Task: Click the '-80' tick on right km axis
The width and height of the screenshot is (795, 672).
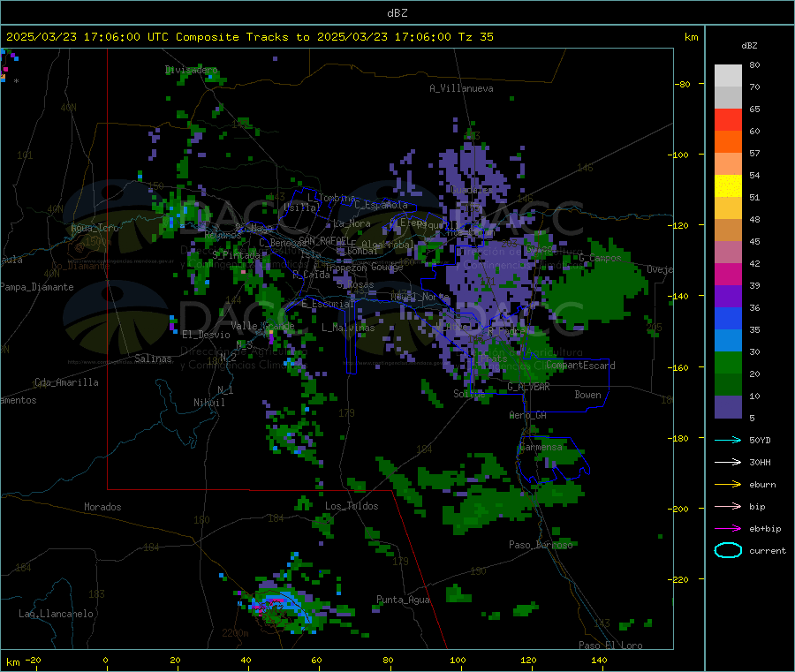Action: [683, 84]
